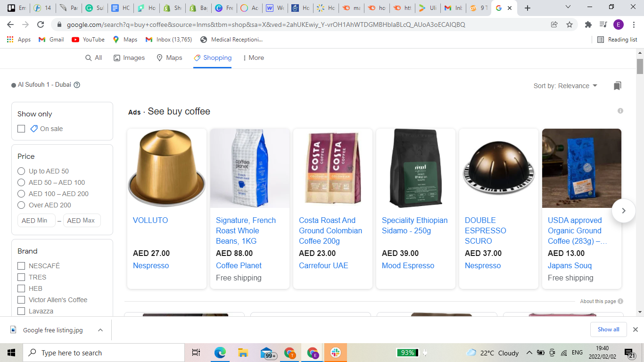Open the Sort by: Relevance dropdown
The image size is (644, 362).
coord(565,86)
